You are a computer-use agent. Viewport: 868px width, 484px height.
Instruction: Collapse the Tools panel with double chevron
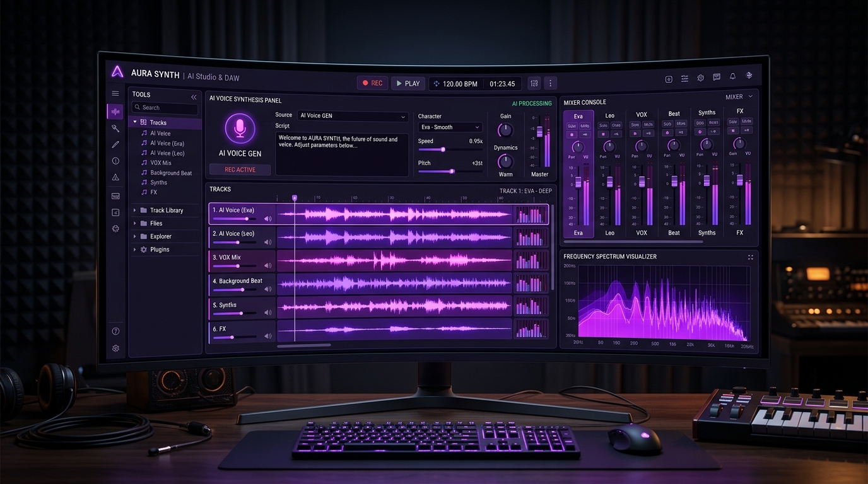coord(194,97)
